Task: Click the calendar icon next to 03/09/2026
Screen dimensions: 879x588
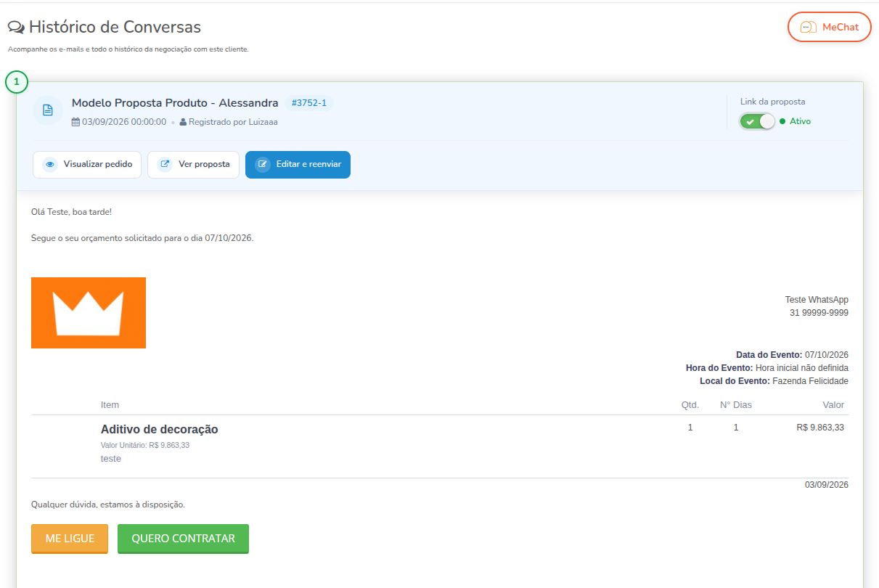Action: click(x=75, y=122)
